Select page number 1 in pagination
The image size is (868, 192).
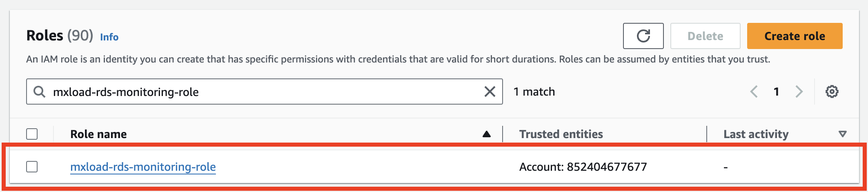point(776,92)
